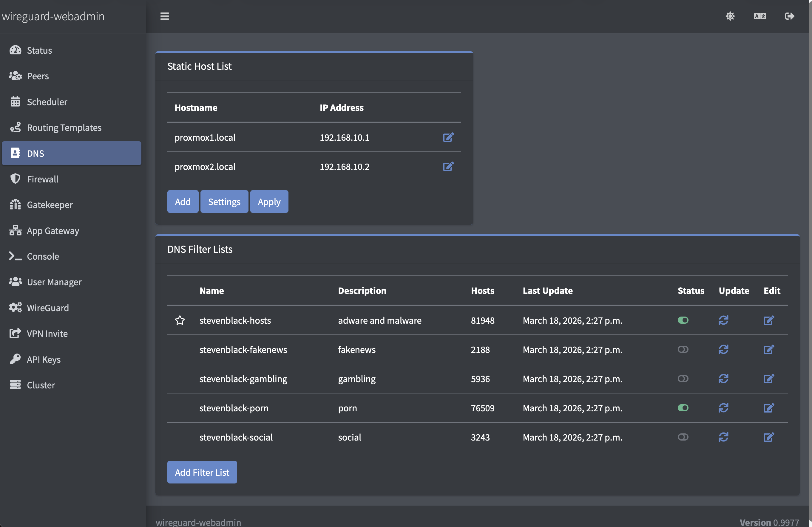Star the stevenblack-hosts filter list

coord(180,320)
